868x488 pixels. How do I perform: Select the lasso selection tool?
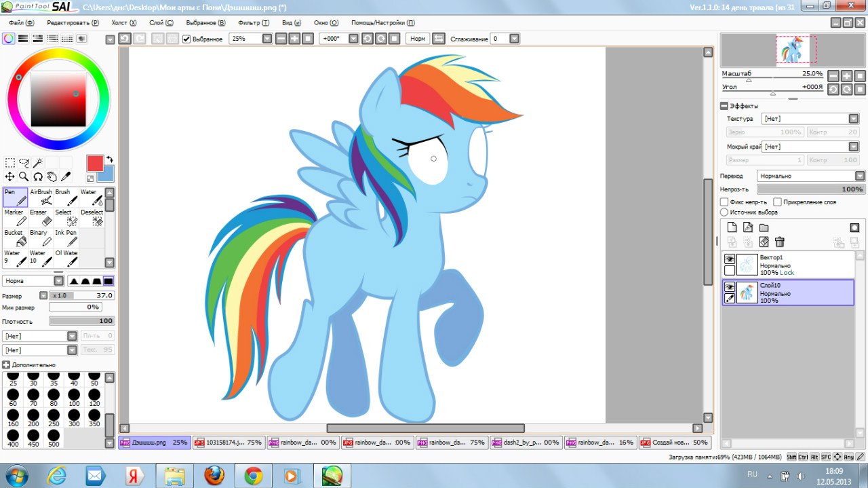point(24,163)
